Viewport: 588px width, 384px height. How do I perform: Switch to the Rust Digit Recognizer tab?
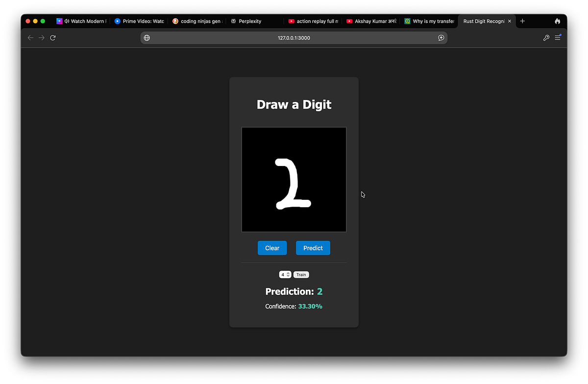[485, 21]
